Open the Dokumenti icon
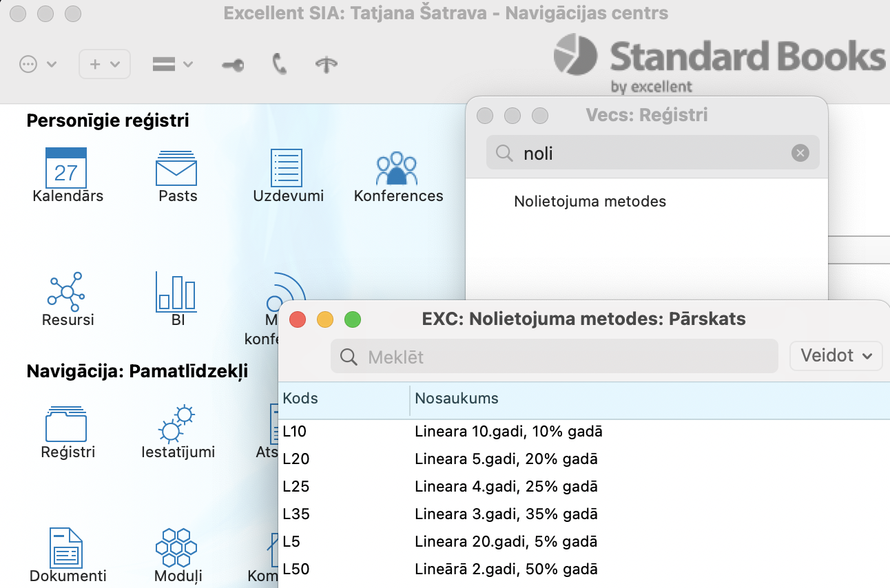Screen dimensions: 890x588 (66, 547)
